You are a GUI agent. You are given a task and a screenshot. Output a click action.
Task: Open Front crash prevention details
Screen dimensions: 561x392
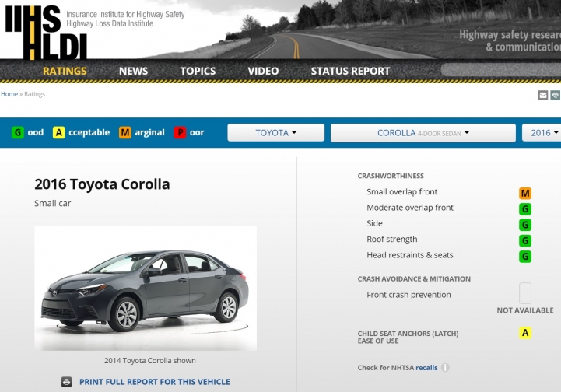click(408, 295)
